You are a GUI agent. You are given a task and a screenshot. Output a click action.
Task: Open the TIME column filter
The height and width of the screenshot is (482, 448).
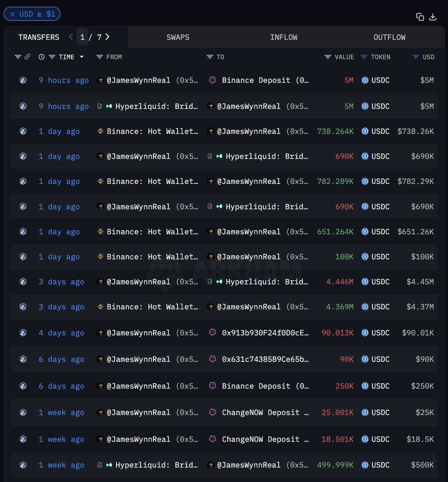pos(52,57)
